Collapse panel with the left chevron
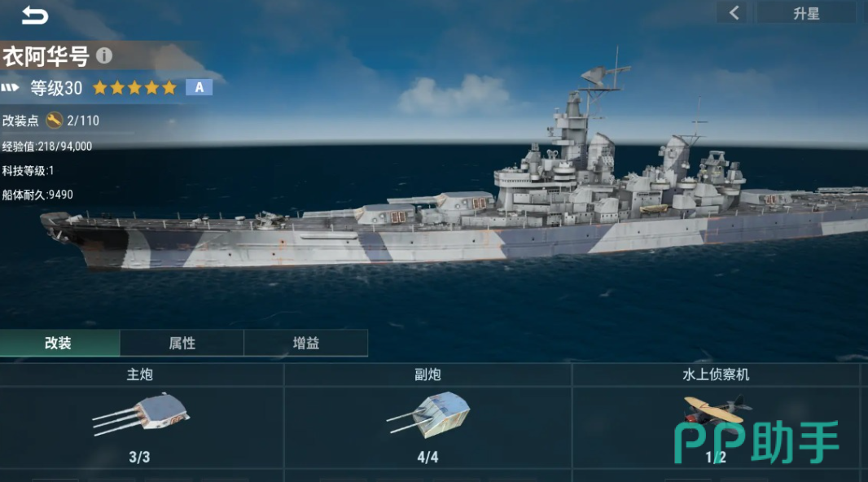Image resolution: width=868 pixels, height=482 pixels. (734, 13)
